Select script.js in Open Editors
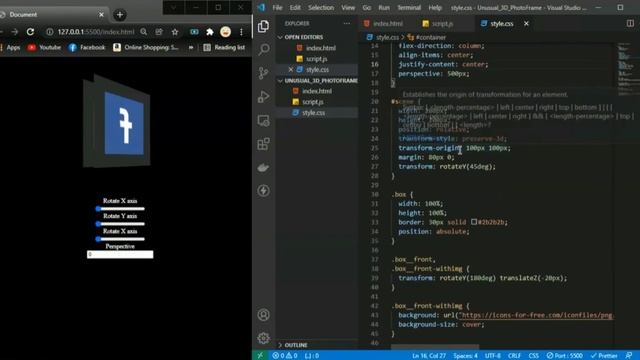This screenshot has width=640, height=360. point(317,59)
